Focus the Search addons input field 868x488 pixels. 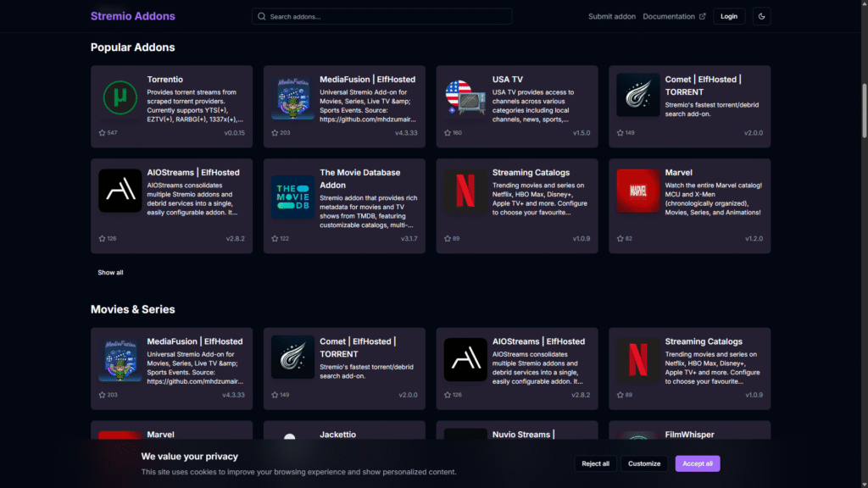click(382, 17)
